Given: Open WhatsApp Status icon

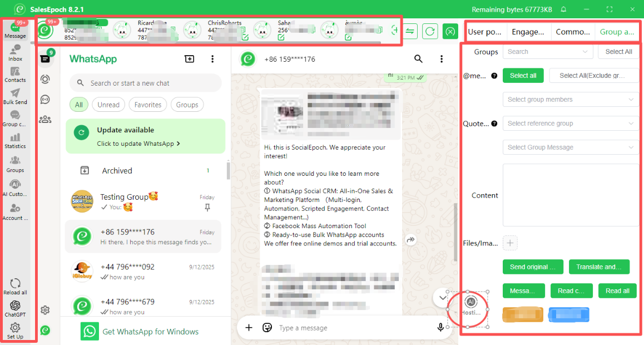Looking at the screenshot, I should (45, 79).
